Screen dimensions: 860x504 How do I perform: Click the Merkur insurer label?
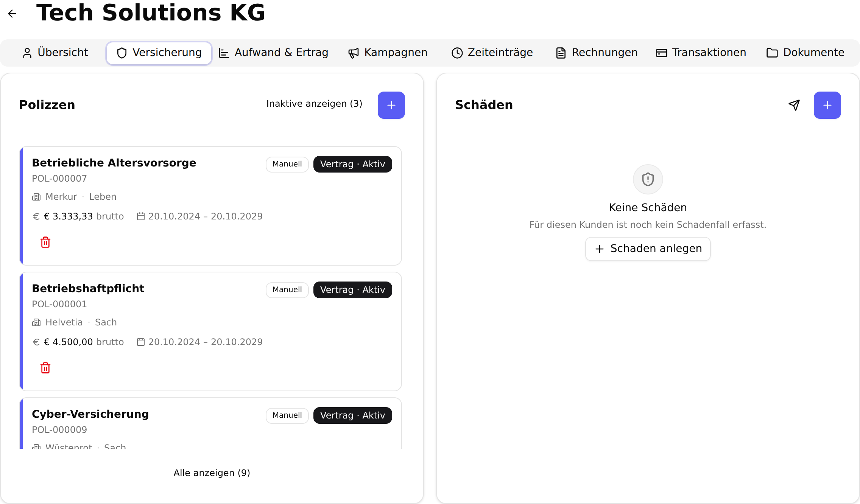tap(61, 197)
